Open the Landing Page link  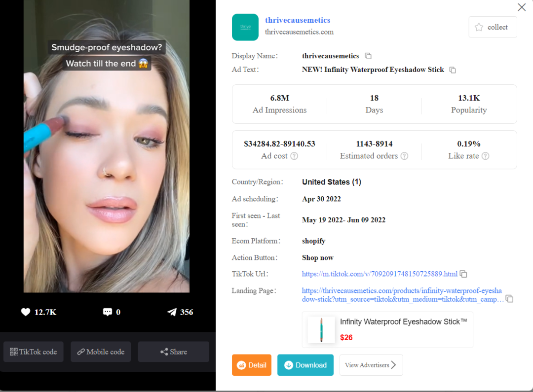pos(403,295)
